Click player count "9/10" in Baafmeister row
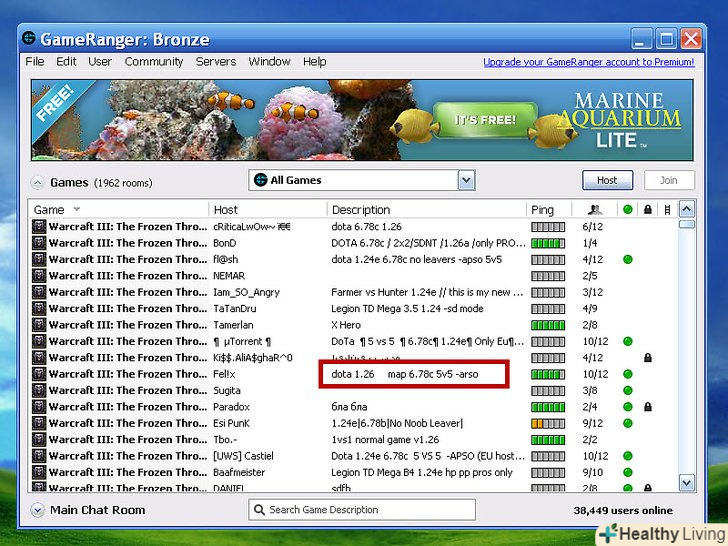 tap(592, 472)
